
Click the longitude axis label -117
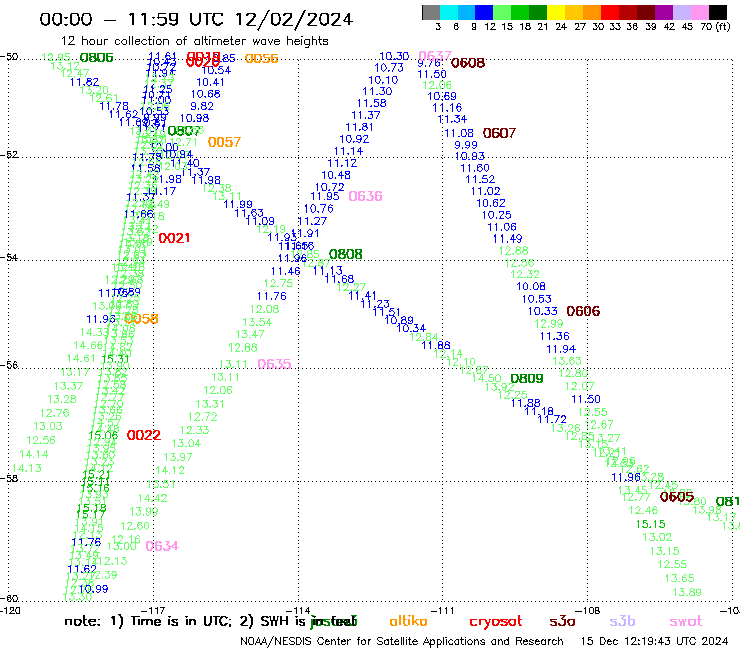pos(154,611)
